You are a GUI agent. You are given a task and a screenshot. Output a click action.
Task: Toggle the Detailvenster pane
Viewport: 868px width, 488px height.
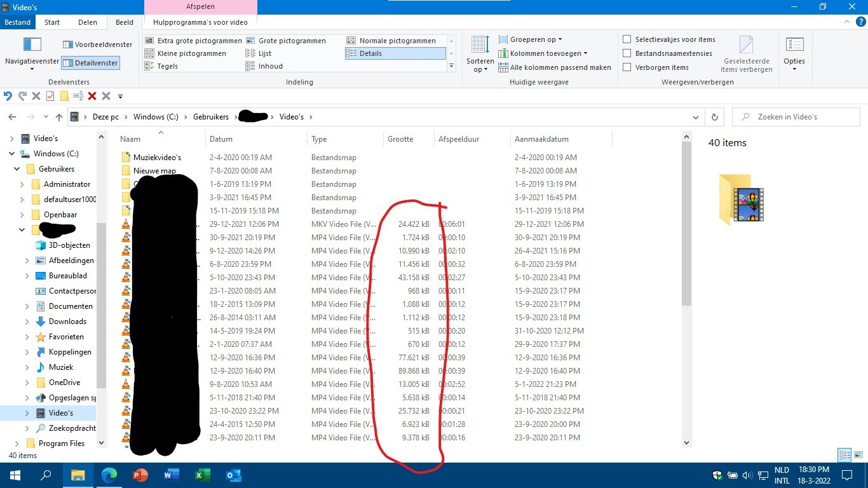[x=90, y=64]
